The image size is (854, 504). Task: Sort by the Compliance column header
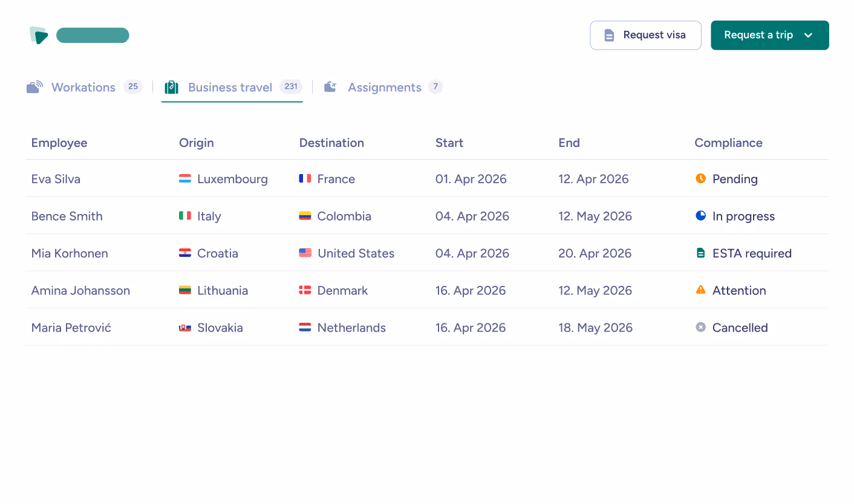click(728, 143)
